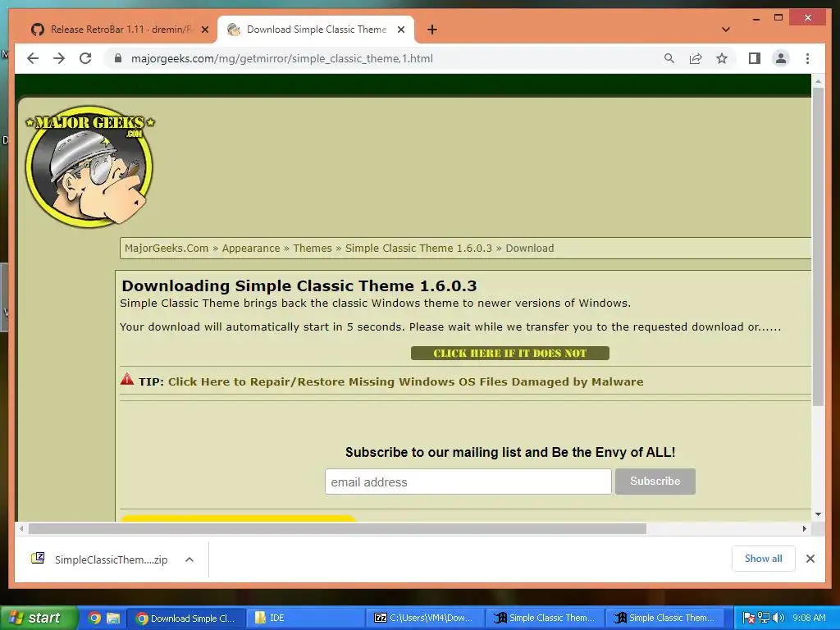Viewport: 840px width, 630px height.
Task: Open the Chrome three-dot menu
Action: pos(807,58)
